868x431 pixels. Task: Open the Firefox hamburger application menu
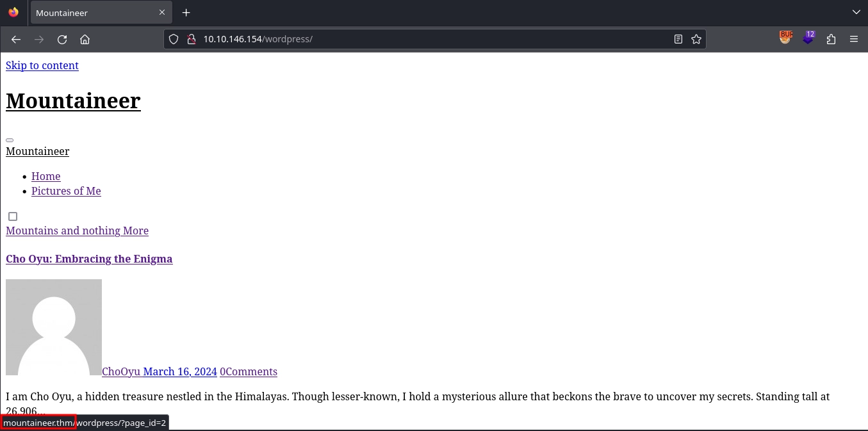(x=853, y=40)
